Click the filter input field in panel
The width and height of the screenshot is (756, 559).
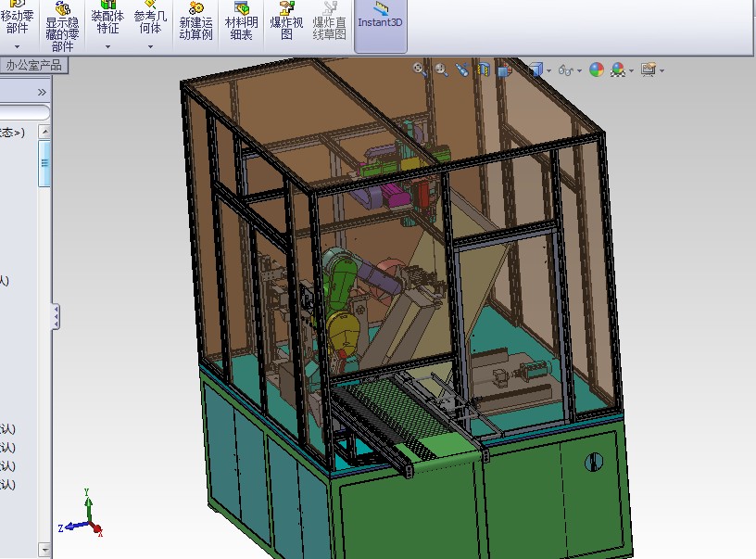[x=23, y=112]
